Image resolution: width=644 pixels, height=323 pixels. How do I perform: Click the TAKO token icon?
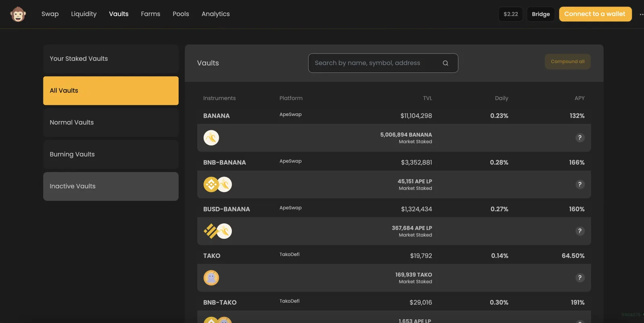click(x=211, y=278)
